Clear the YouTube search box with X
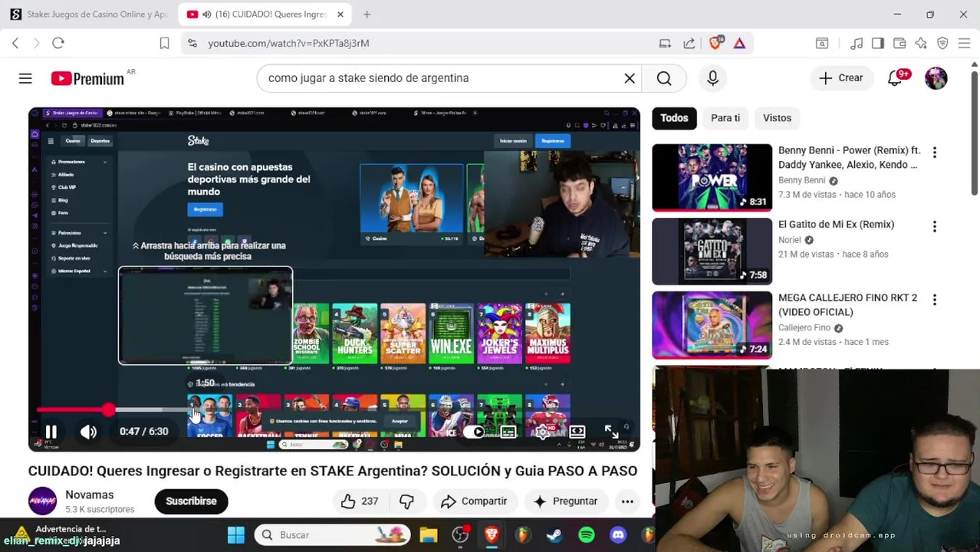Image resolution: width=980 pixels, height=552 pixels. point(630,78)
